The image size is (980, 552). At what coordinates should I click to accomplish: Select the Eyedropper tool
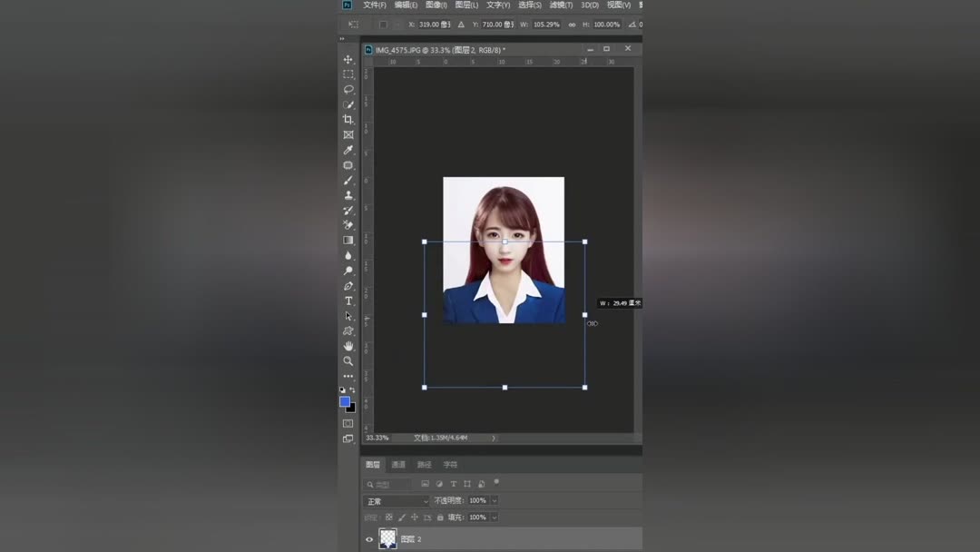(x=348, y=147)
